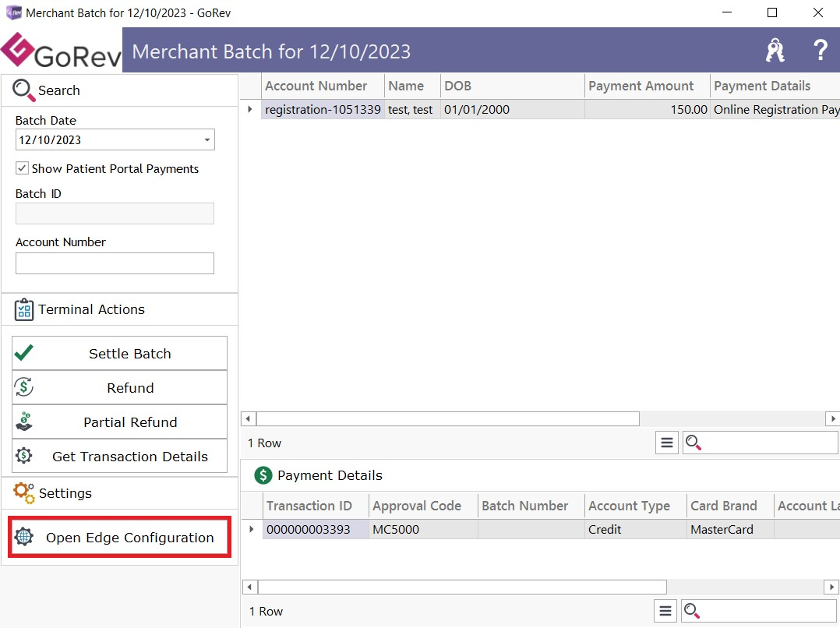Sort by Payment Amount column header
This screenshot has width=840, height=628.
point(647,86)
